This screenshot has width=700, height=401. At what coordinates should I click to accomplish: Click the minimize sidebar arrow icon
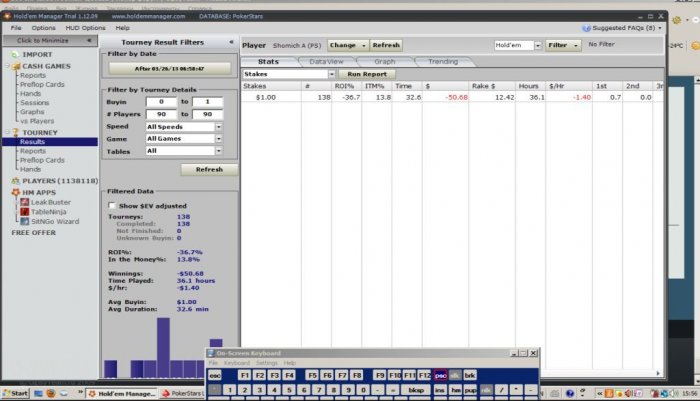point(89,40)
